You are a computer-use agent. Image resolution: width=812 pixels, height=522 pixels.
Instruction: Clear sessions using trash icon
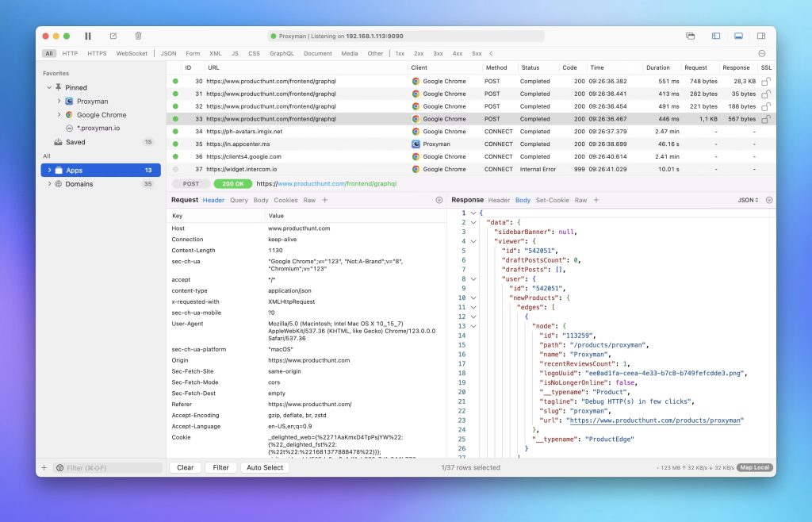tap(138, 36)
